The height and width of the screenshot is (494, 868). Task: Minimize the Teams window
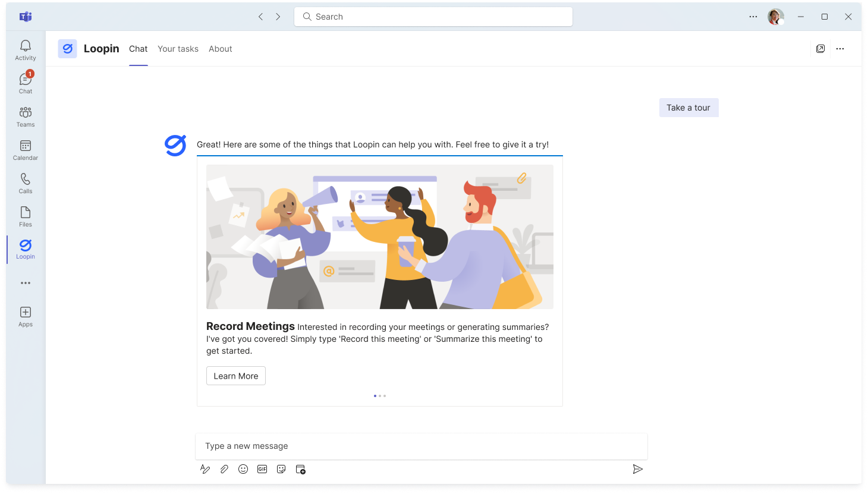[x=801, y=17]
